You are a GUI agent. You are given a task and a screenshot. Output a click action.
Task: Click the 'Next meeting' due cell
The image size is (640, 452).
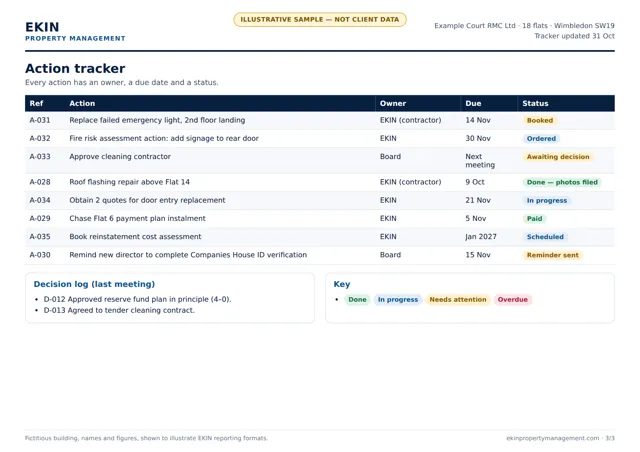coord(480,160)
